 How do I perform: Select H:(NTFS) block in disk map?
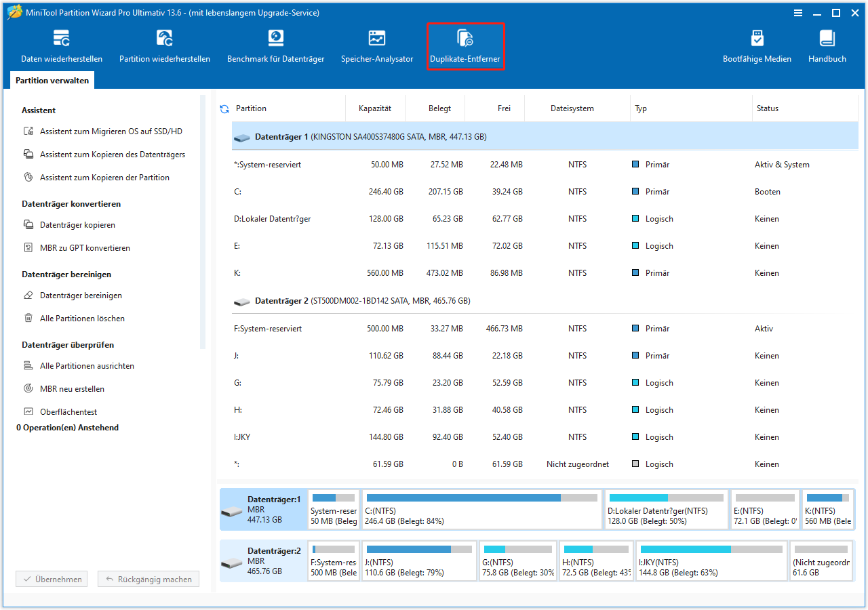tap(597, 561)
